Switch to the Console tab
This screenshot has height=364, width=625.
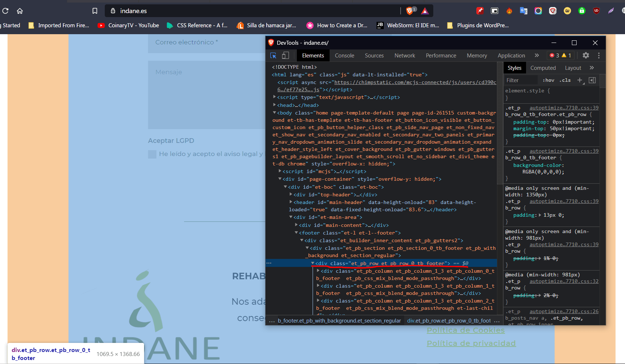point(345,55)
